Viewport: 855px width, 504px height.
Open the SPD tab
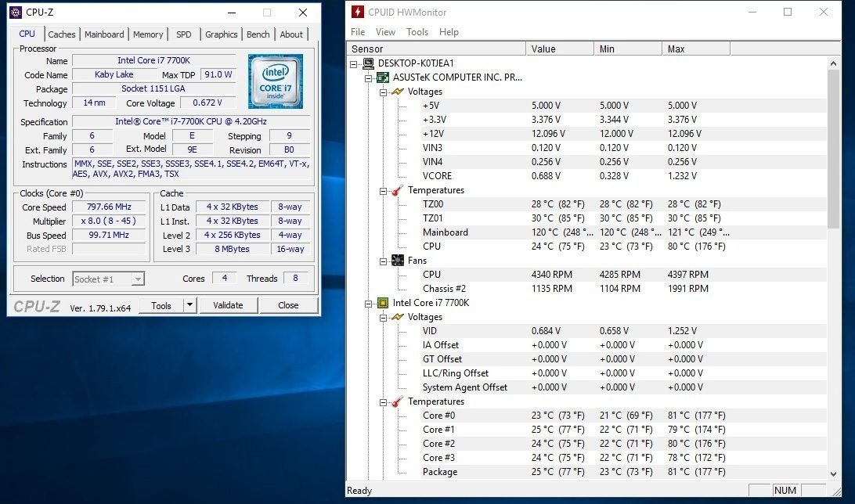click(184, 34)
